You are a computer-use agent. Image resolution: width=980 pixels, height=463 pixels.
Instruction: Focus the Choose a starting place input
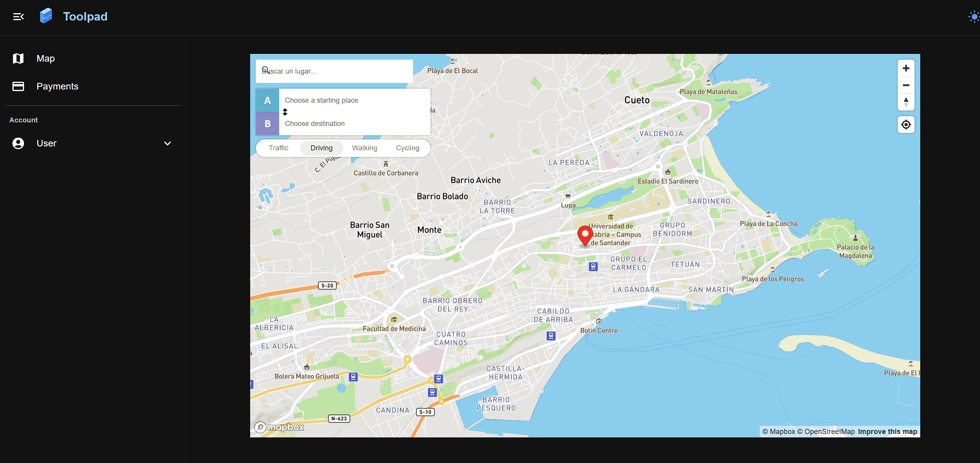click(x=353, y=100)
